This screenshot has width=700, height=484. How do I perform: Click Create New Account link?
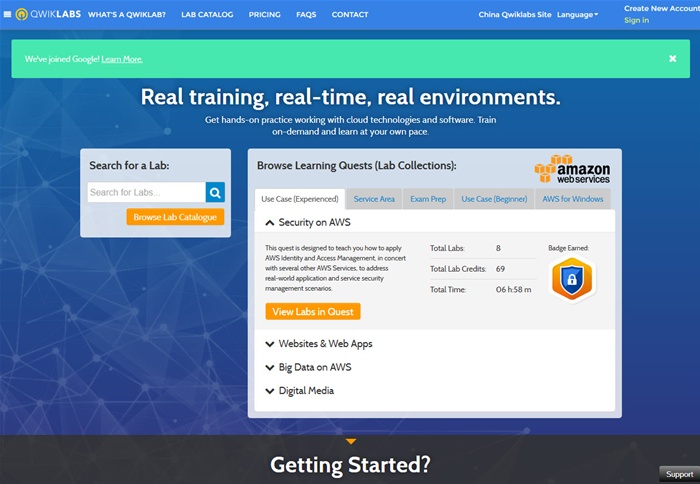click(662, 8)
